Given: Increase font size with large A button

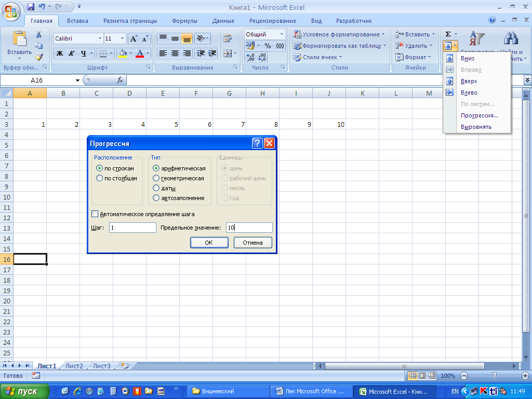Looking at the screenshot, I should click(134, 38).
